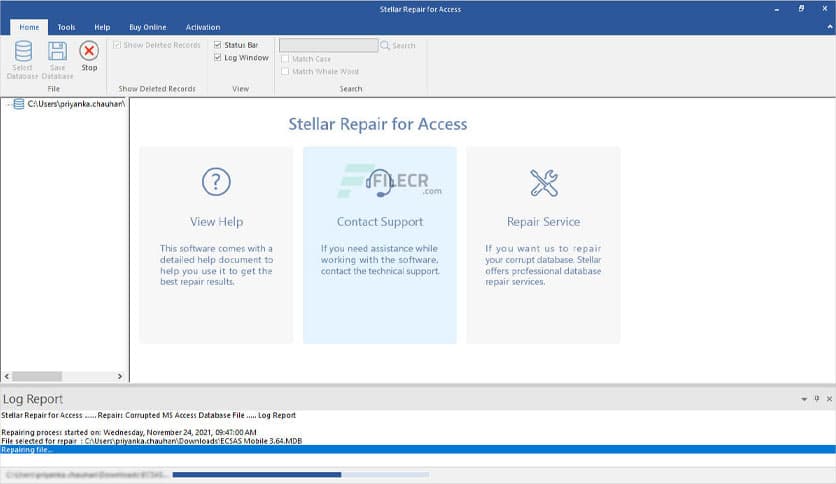
Task: Click inside the search text field
Action: [x=328, y=45]
